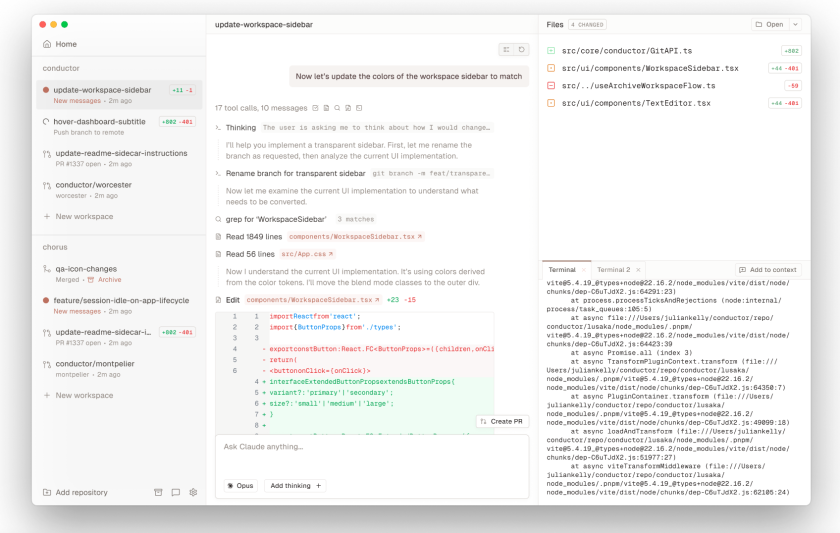Click the archive box icon in sidebar footer
The height and width of the screenshot is (533, 840).
(x=157, y=492)
